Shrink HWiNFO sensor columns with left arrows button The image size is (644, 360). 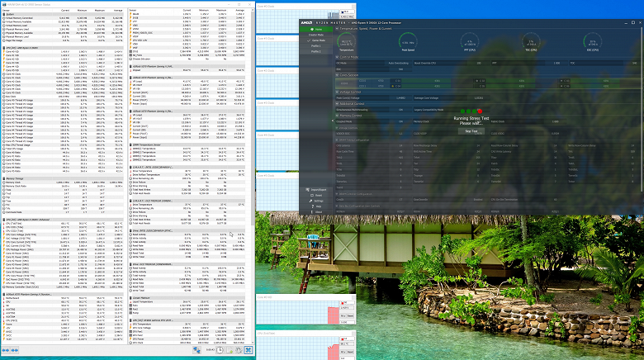pyautogui.click(x=15, y=350)
